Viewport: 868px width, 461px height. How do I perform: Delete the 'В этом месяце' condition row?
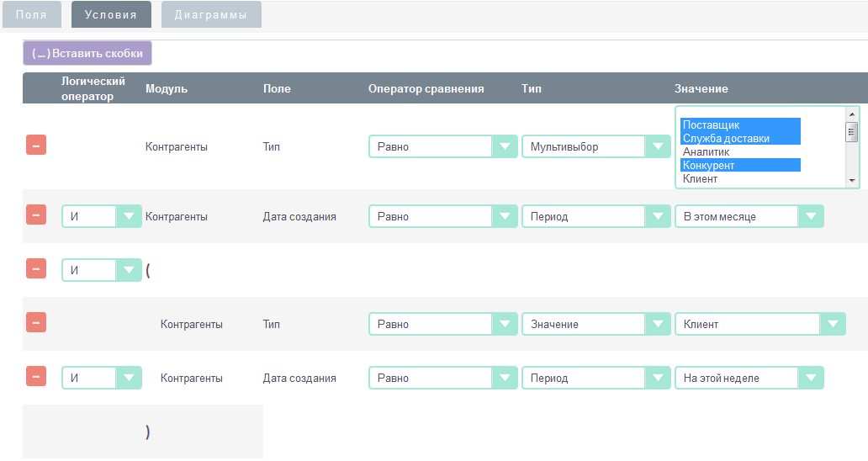pos(36,215)
